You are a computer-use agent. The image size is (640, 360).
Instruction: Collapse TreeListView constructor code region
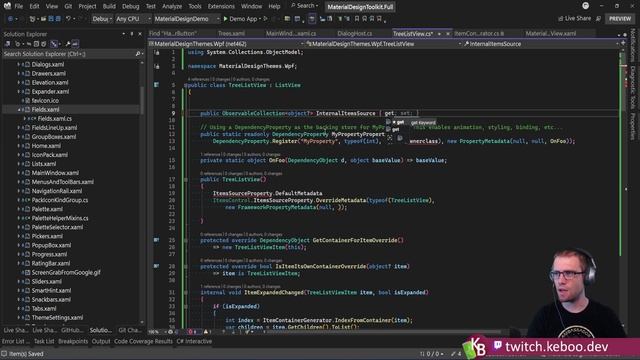186,180
